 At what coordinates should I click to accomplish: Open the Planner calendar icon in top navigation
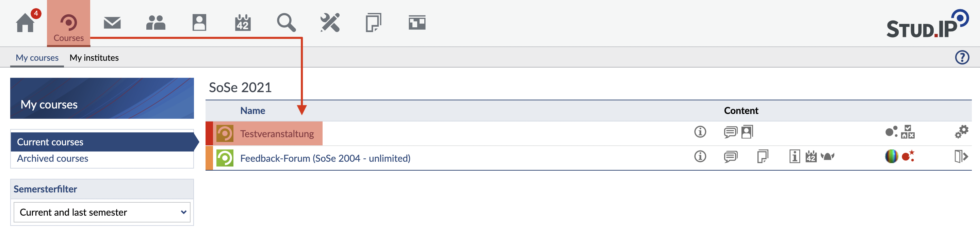pyautogui.click(x=243, y=23)
